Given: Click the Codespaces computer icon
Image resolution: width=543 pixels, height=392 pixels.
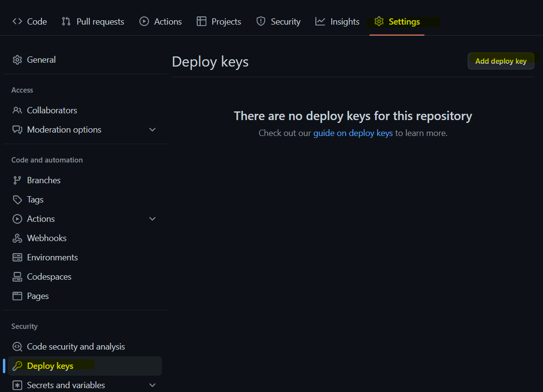Looking at the screenshot, I should [x=17, y=277].
